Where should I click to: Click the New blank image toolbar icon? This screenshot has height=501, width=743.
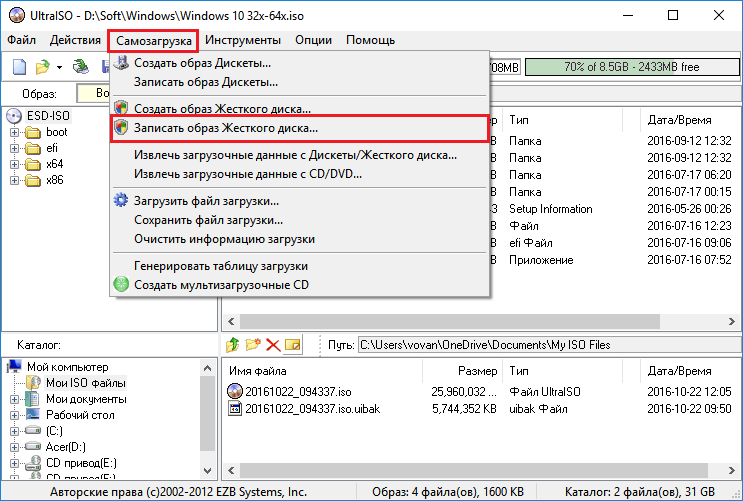19,67
